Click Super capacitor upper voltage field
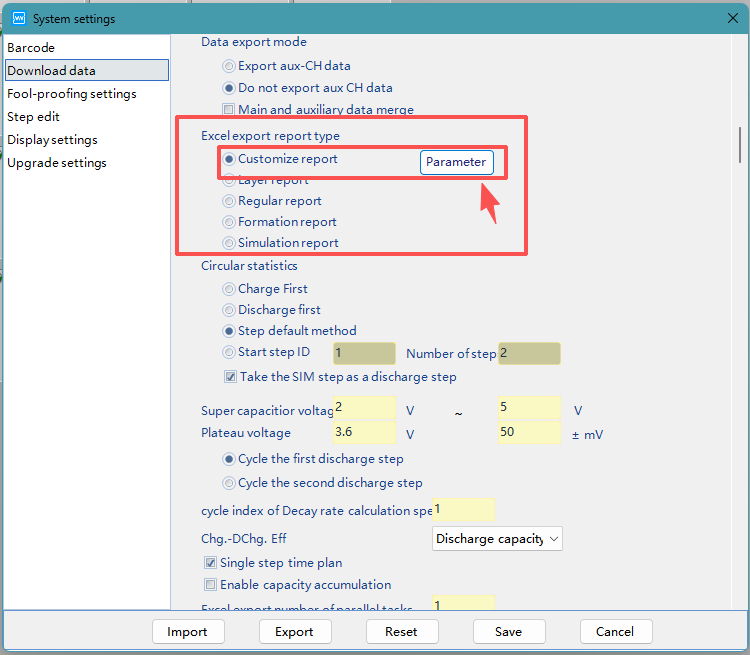750x655 pixels. point(529,408)
